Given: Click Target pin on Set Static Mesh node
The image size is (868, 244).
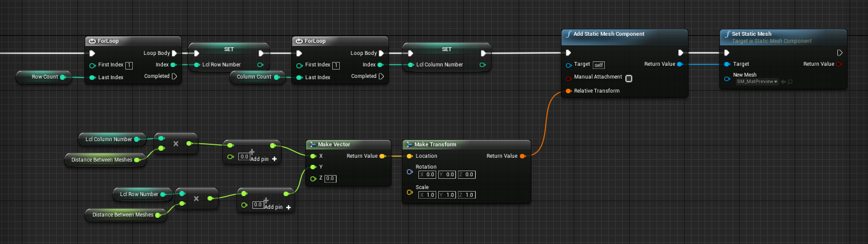Looking at the screenshot, I should [x=727, y=65].
